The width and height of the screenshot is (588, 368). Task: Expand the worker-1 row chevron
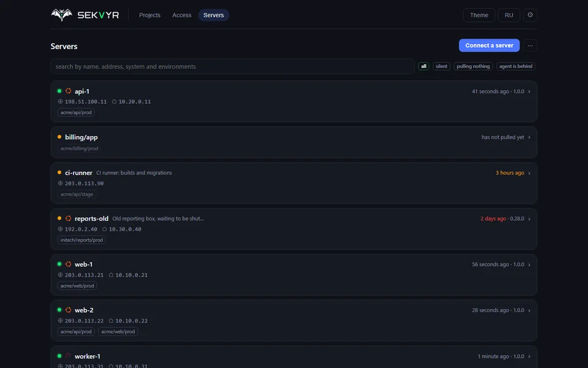pyautogui.click(x=529, y=356)
